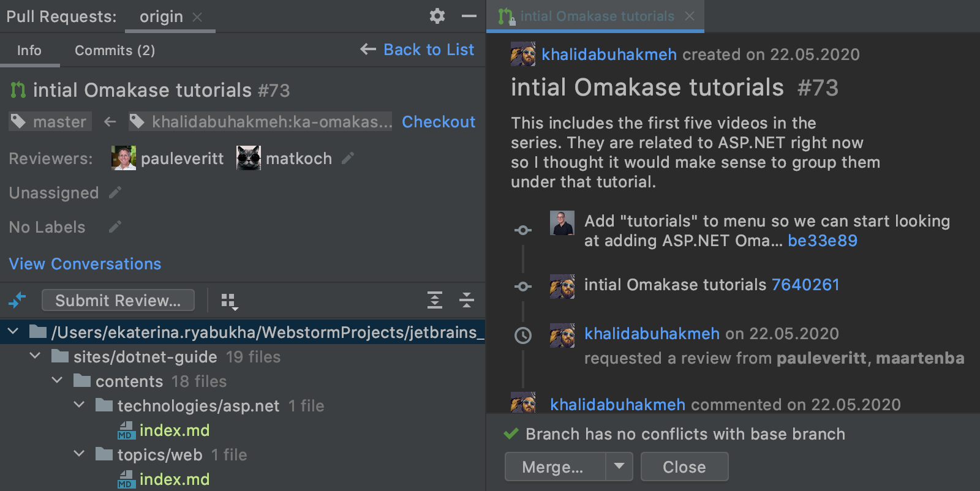Select the Info tab
This screenshot has height=491, width=980.
click(29, 50)
